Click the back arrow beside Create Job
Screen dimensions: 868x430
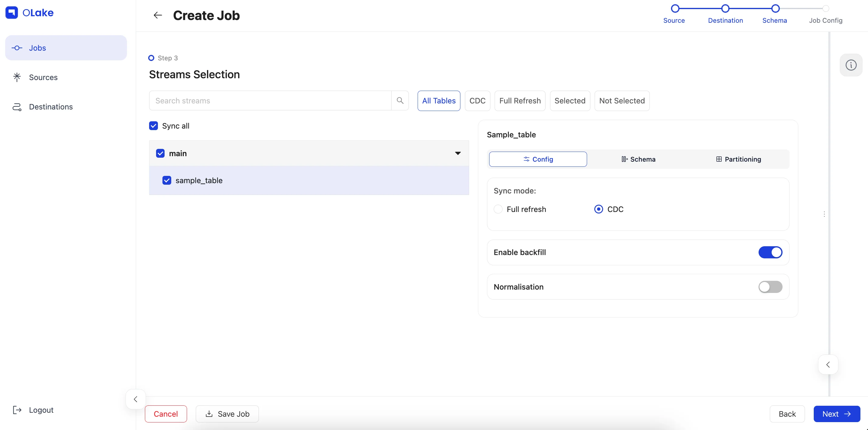pos(158,15)
